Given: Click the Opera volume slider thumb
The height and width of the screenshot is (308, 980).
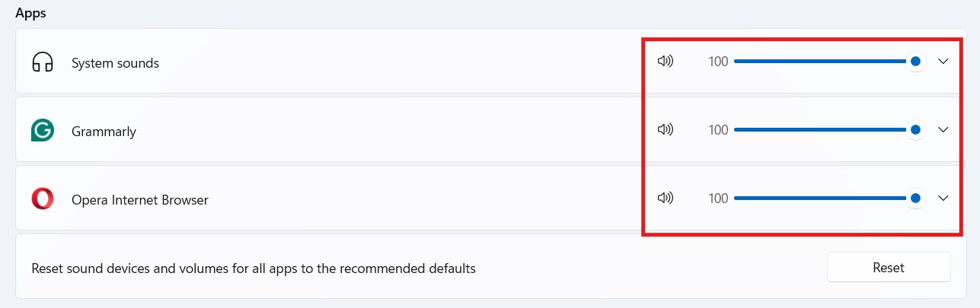Looking at the screenshot, I should click(916, 198).
